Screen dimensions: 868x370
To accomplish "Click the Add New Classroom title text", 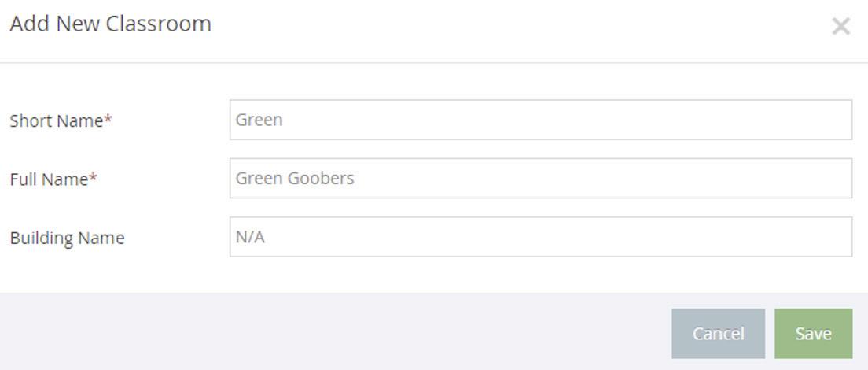I will [110, 24].
